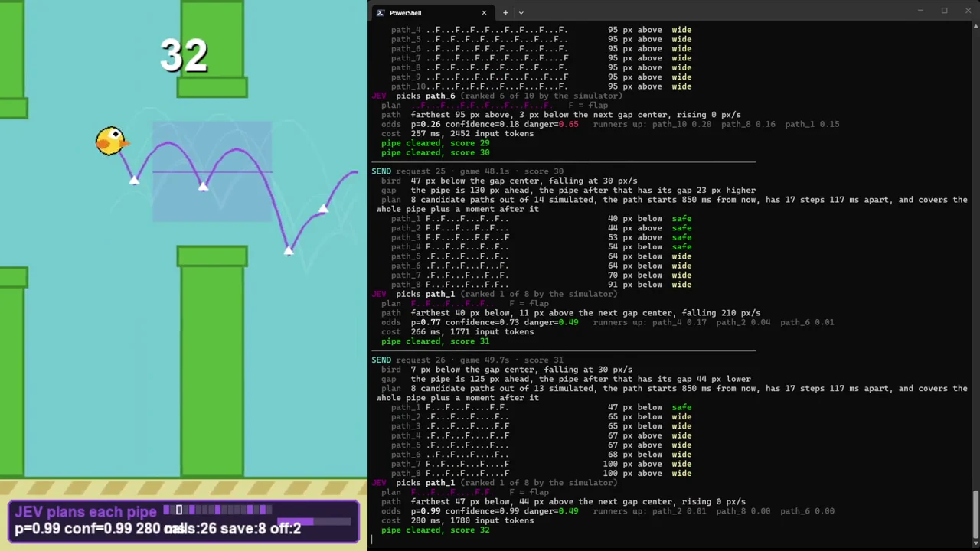Close the PowerShell tab

(x=484, y=13)
